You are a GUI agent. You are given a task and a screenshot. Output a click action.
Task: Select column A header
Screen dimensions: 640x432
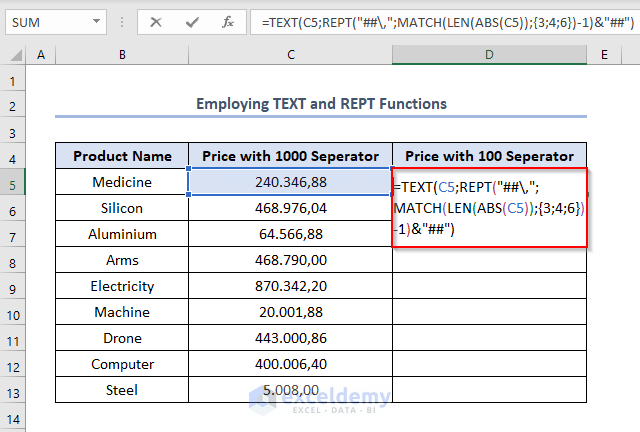[41, 55]
